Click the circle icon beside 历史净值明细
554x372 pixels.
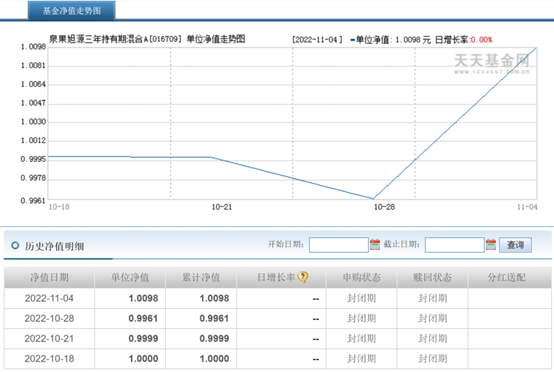(15, 245)
